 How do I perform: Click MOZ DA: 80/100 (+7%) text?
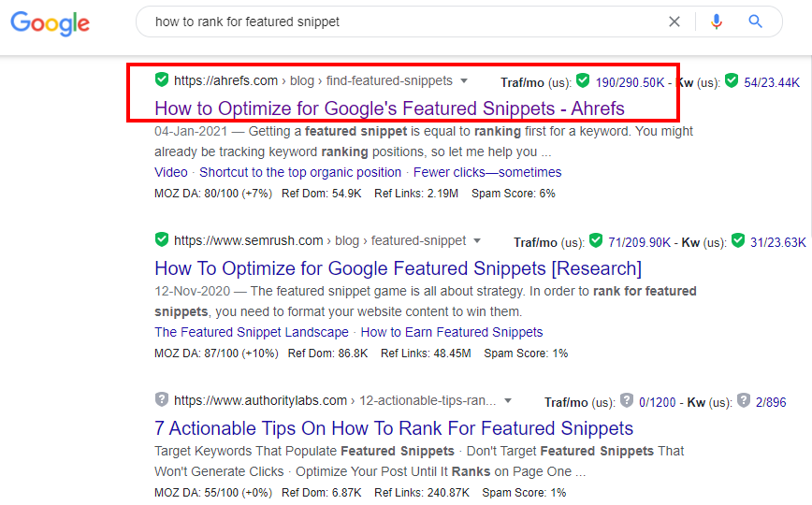click(x=213, y=194)
